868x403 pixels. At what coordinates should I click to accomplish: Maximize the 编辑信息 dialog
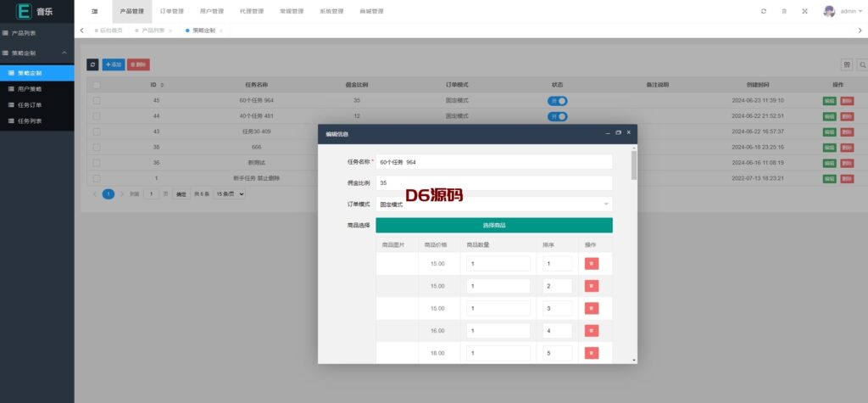[618, 133]
